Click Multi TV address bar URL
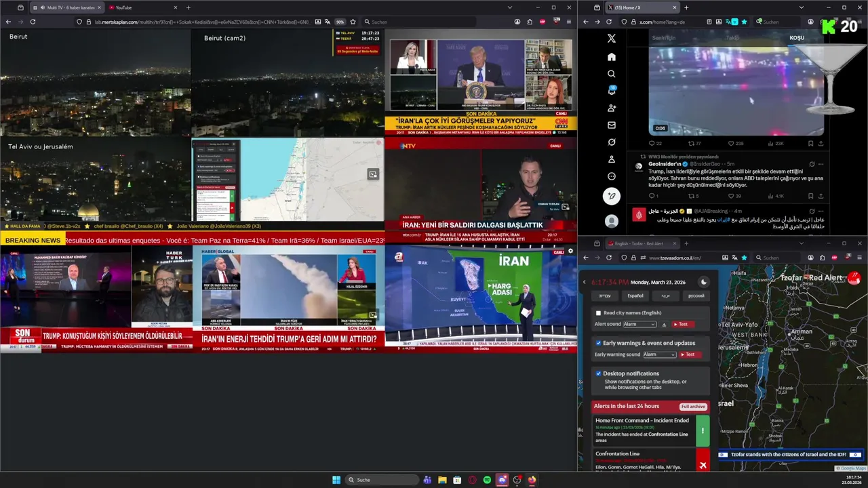 [203, 22]
